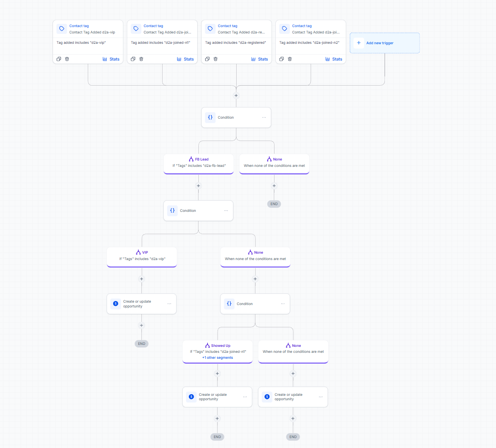The width and height of the screenshot is (496, 448).
Task: Add a step after the VIP branch's opportunity action
Action: pos(141,325)
